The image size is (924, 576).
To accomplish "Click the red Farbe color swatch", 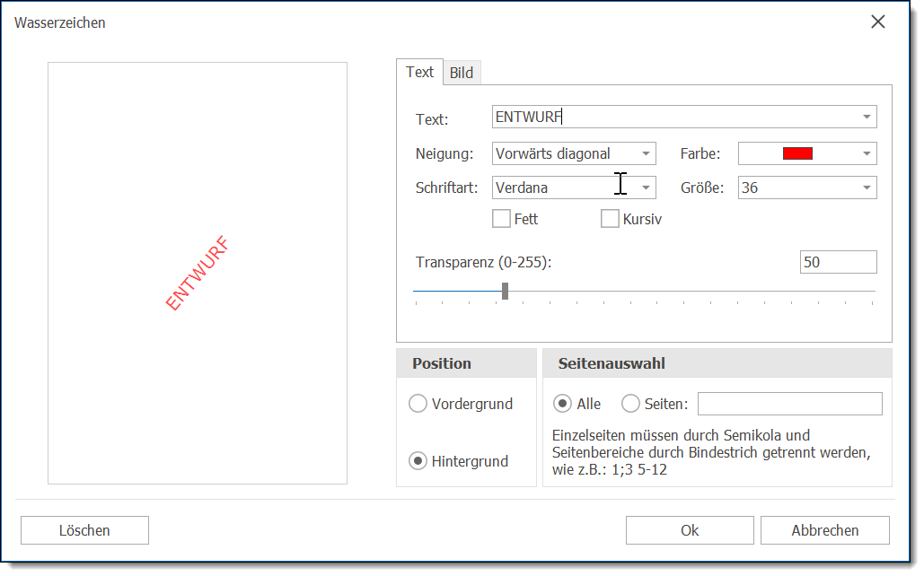I will 797,153.
